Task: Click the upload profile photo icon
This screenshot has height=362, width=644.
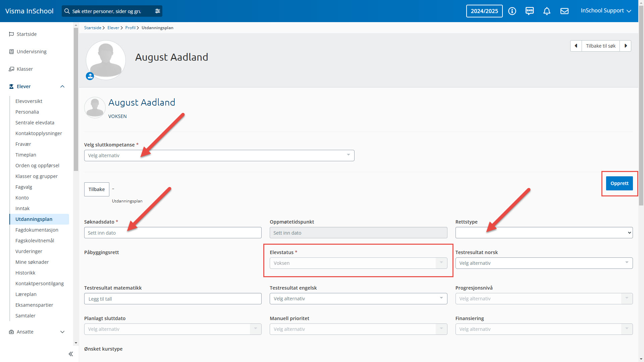Action: [90, 76]
